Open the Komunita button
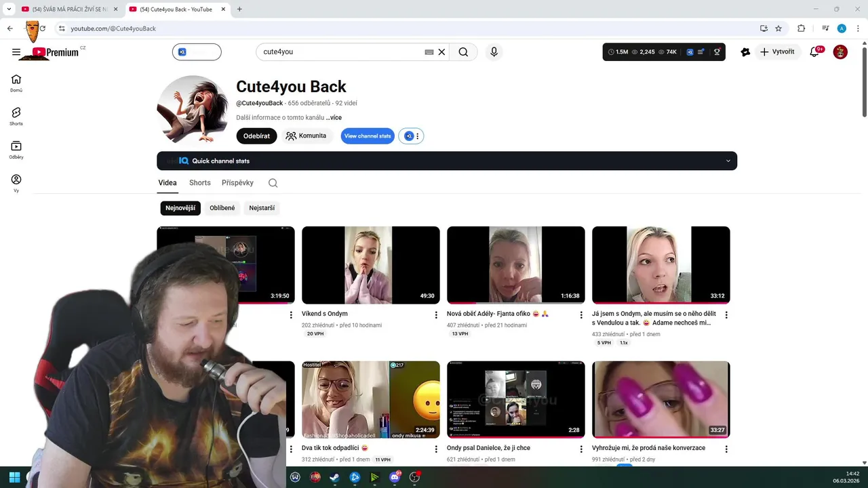This screenshot has height=488, width=868. pos(307,136)
